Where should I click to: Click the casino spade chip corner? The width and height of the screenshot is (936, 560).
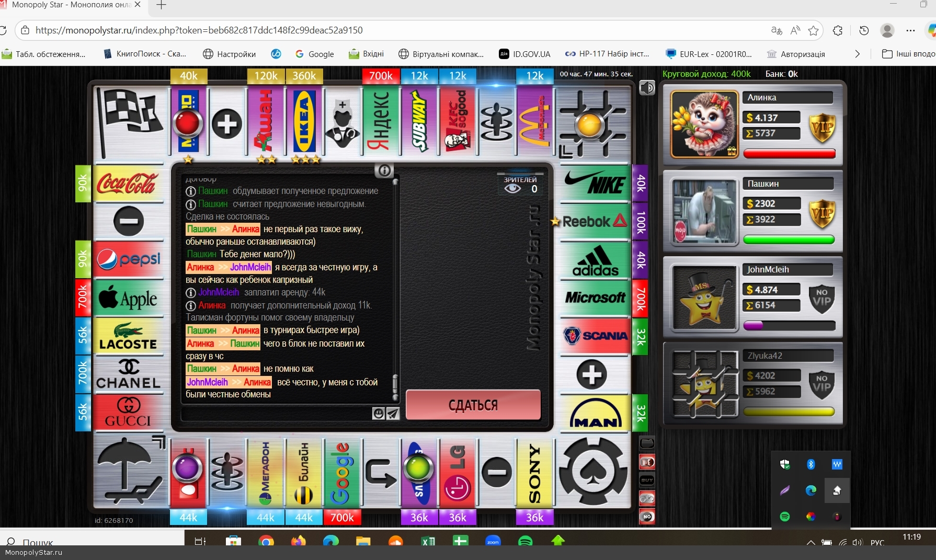pos(593,472)
